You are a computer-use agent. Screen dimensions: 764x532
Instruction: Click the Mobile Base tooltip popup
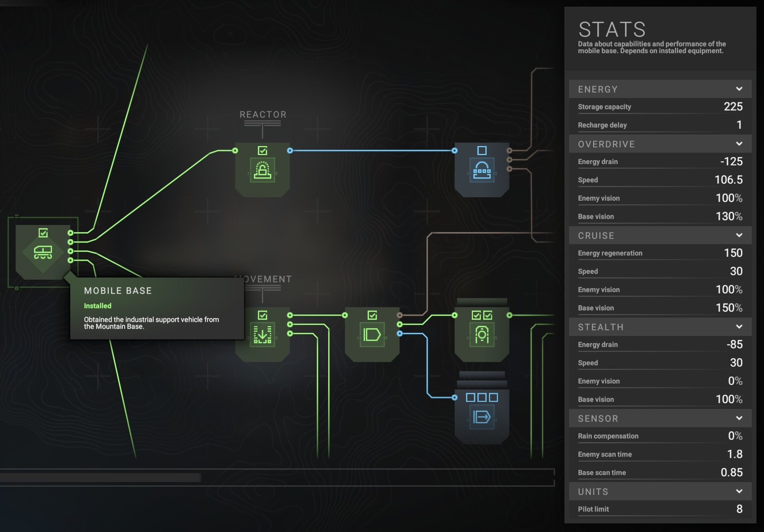(156, 309)
